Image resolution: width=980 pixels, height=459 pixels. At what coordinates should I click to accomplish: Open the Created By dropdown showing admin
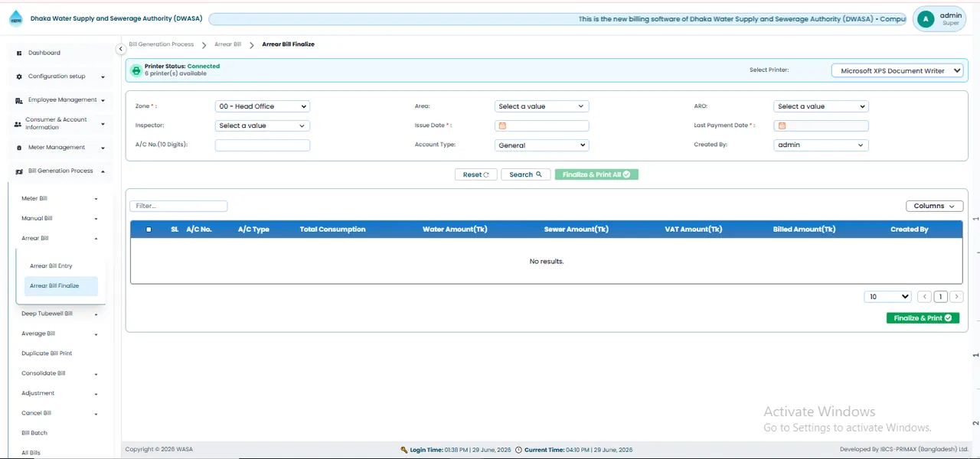pyautogui.click(x=821, y=145)
